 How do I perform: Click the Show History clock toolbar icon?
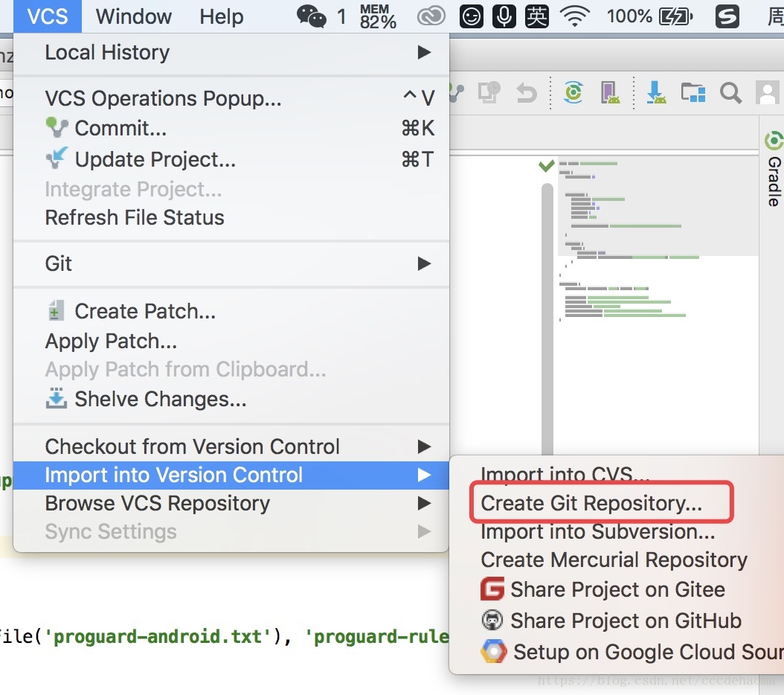pos(489,92)
